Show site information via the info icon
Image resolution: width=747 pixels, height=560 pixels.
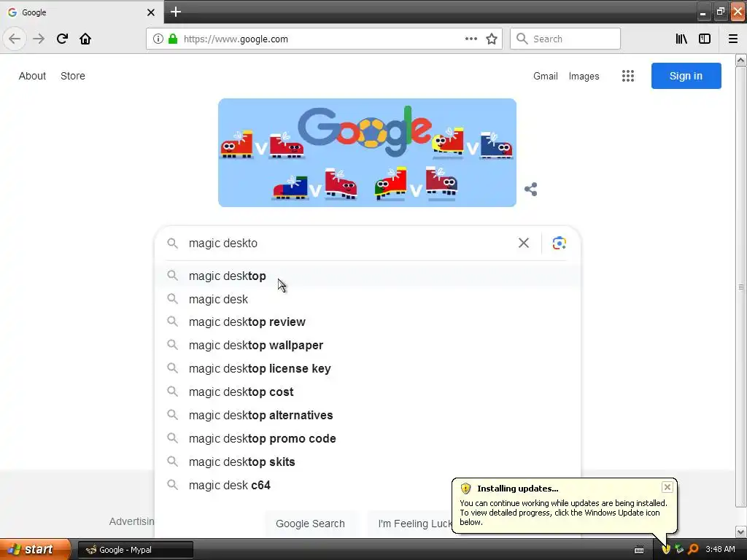[158, 39]
